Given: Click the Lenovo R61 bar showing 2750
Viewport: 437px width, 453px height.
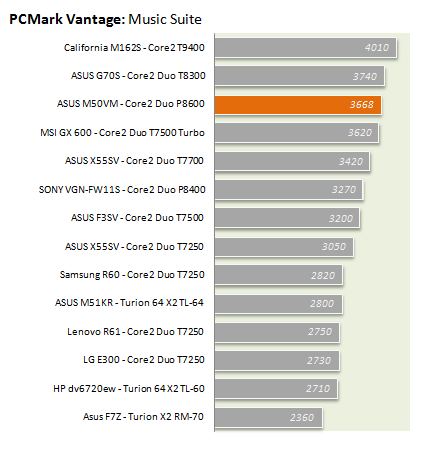Looking at the screenshot, I should tap(277, 332).
